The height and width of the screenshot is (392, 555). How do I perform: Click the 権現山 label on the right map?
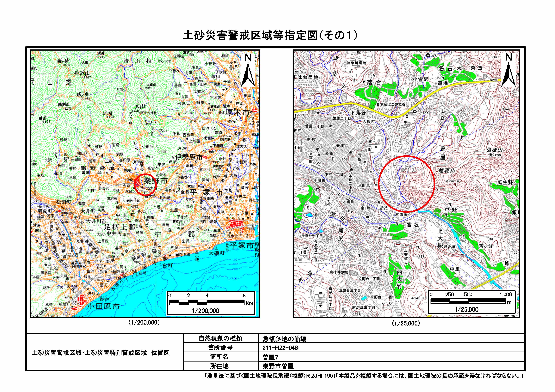click(447, 170)
